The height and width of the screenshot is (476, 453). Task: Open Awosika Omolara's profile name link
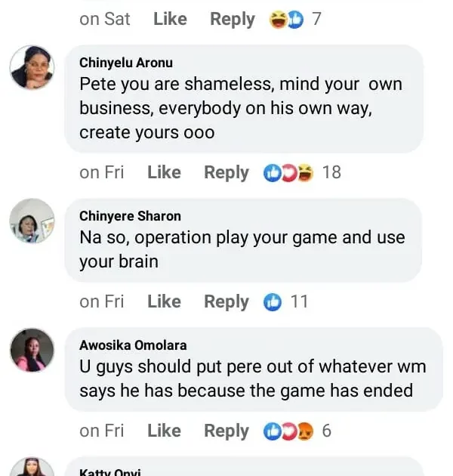click(133, 345)
